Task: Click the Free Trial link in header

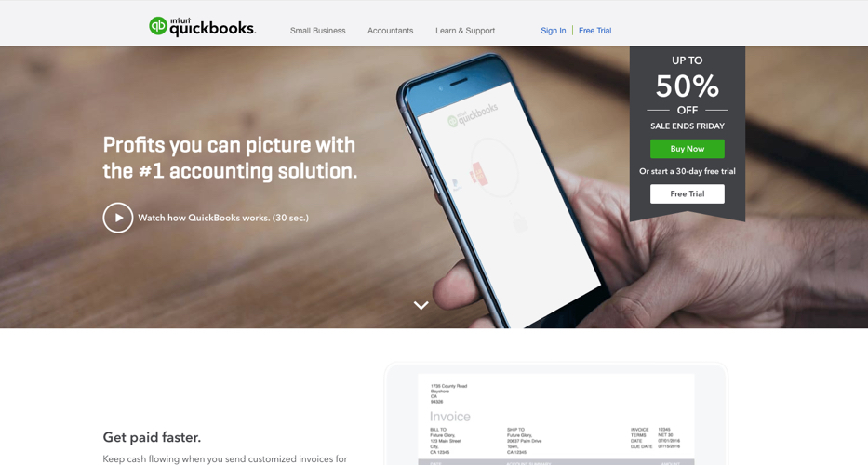Action: (595, 31)
